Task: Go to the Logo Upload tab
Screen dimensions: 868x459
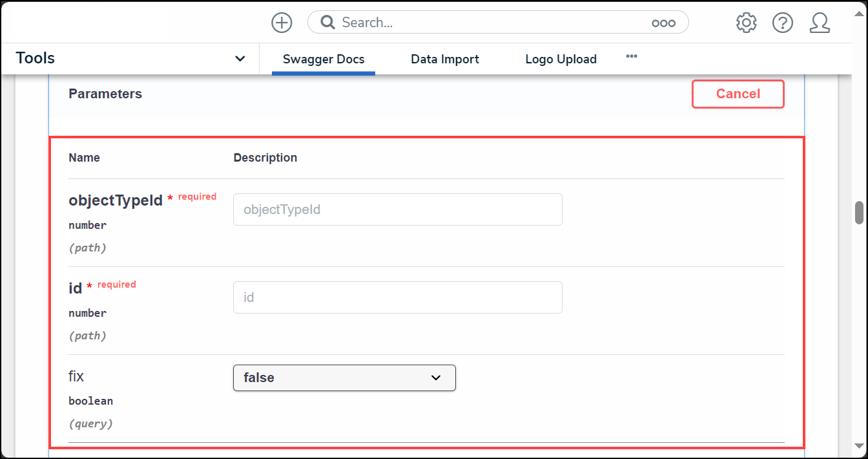Action: [x=561, y=59]
